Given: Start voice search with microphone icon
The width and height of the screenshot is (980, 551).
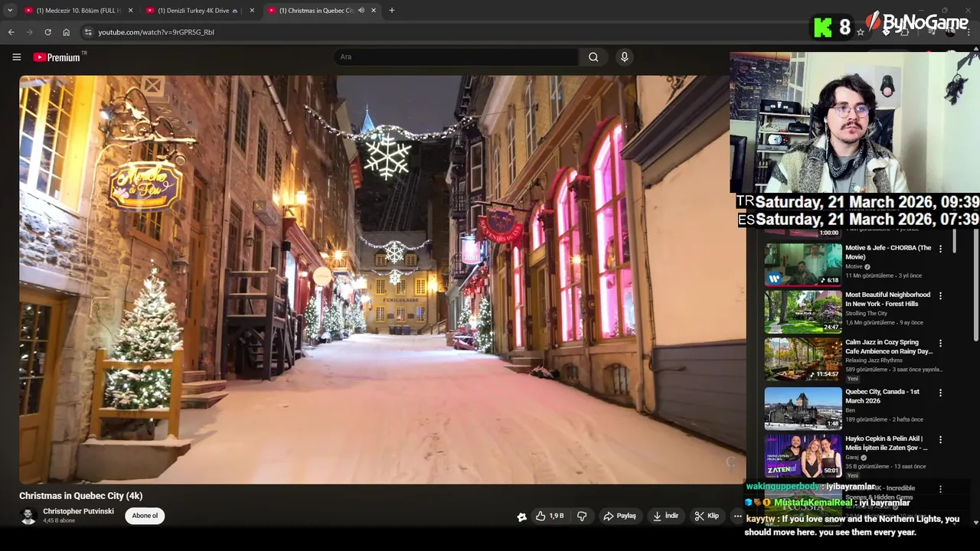Looking at the screenshot, I should click(625, 57).
